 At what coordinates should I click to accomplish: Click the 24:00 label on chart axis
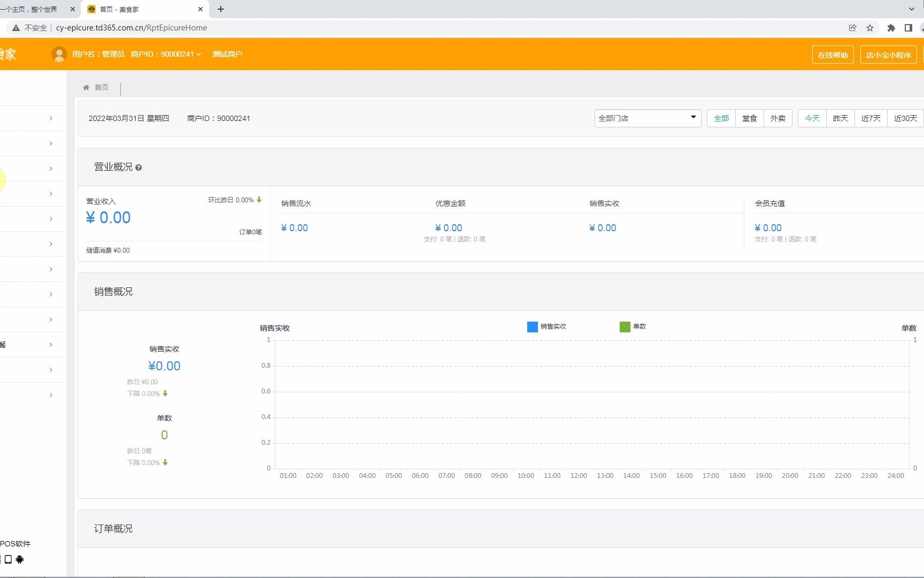896,476
